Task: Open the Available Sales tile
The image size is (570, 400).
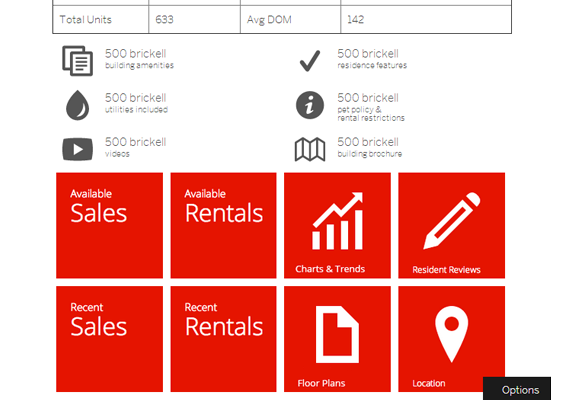Action: tap(109, 225)
